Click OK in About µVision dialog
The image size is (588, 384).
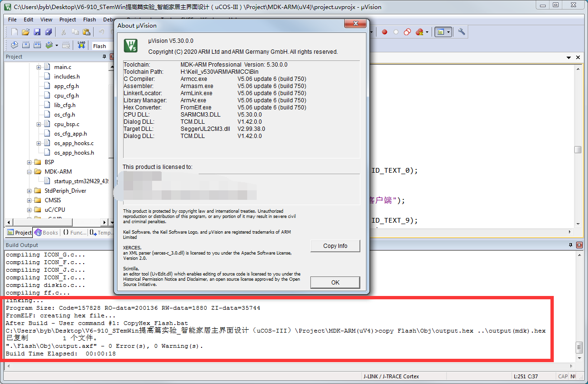click(x=335, y=283)
